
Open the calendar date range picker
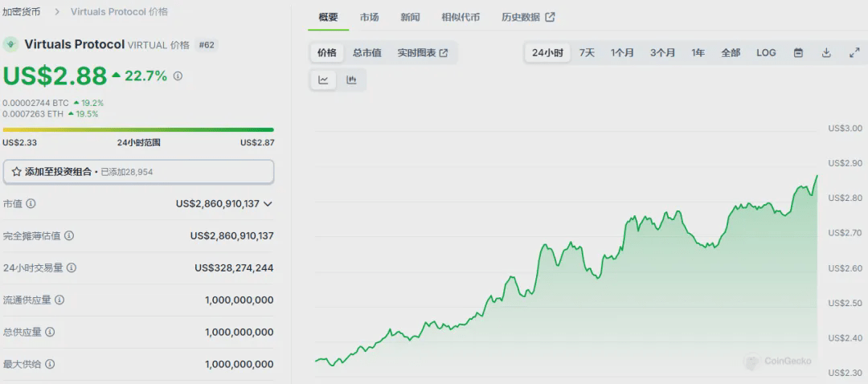(x=798, y=53)
